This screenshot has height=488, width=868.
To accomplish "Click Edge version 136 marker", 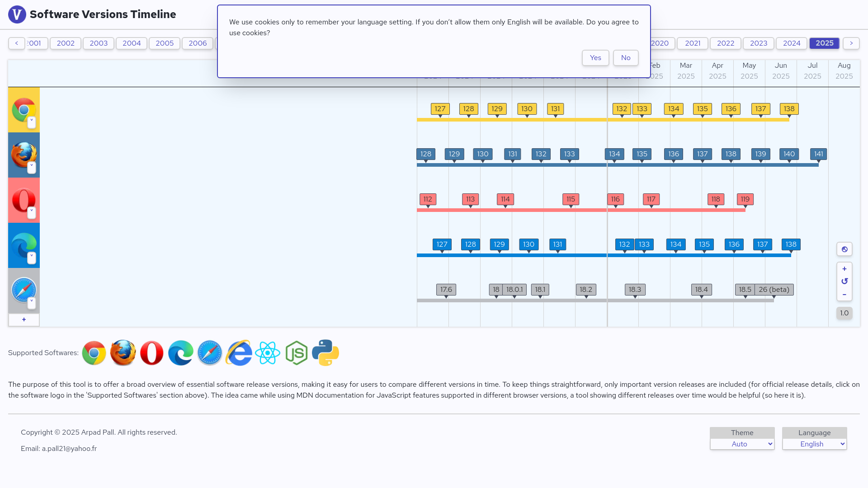I will (734, 244).
